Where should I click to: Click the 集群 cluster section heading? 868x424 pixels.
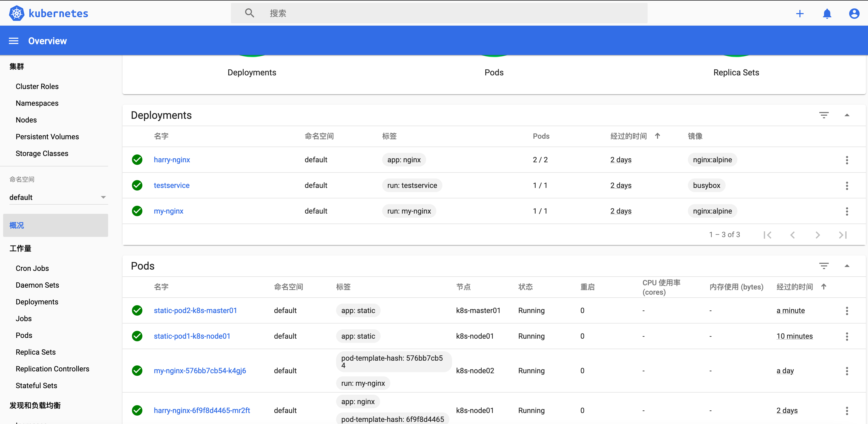point(16,66)
